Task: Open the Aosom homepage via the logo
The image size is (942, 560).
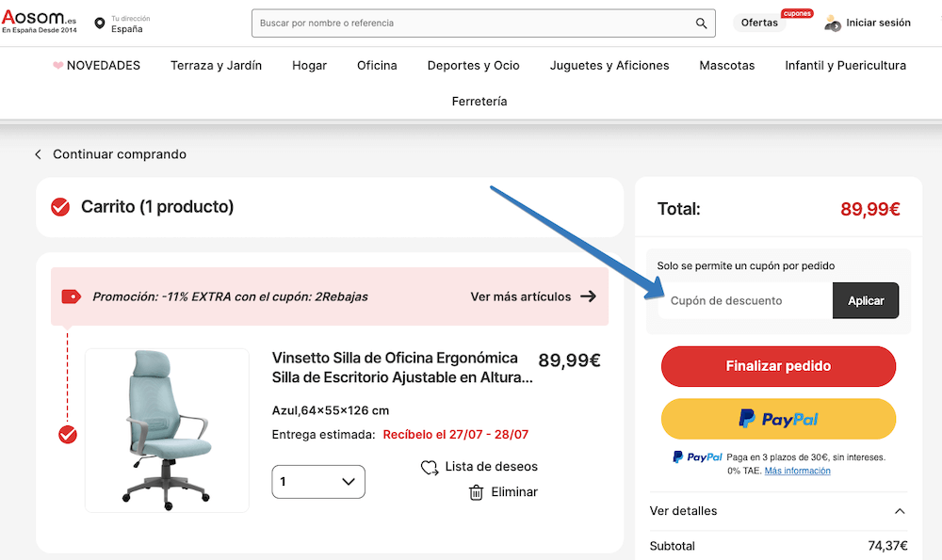Action: click(x=38, y=19)
